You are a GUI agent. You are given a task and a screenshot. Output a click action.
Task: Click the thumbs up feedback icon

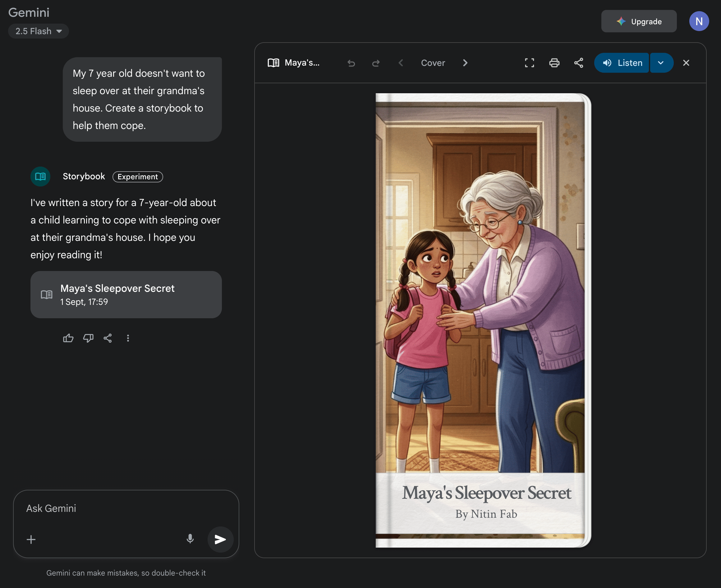68,338
